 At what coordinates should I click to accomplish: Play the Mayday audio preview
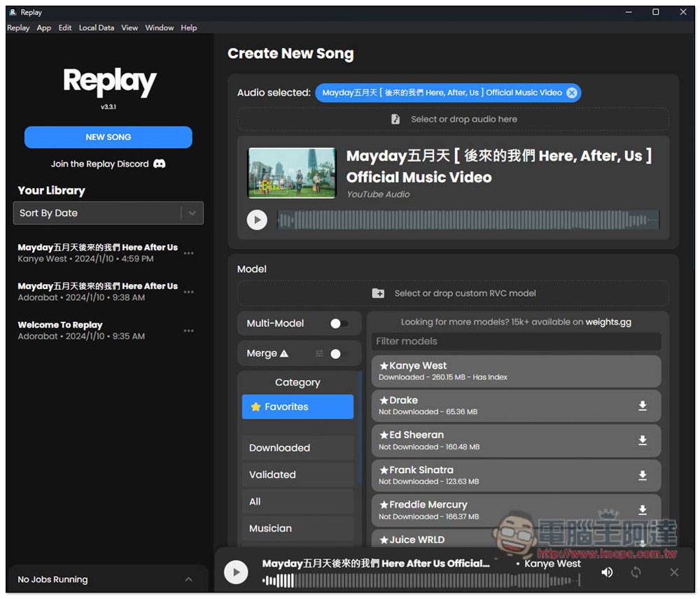(x=257, y=219)
